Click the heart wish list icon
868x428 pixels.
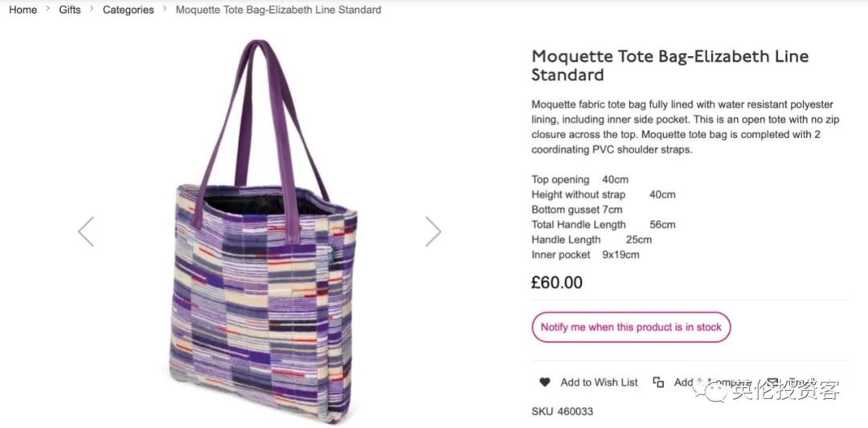coord(545,382)
